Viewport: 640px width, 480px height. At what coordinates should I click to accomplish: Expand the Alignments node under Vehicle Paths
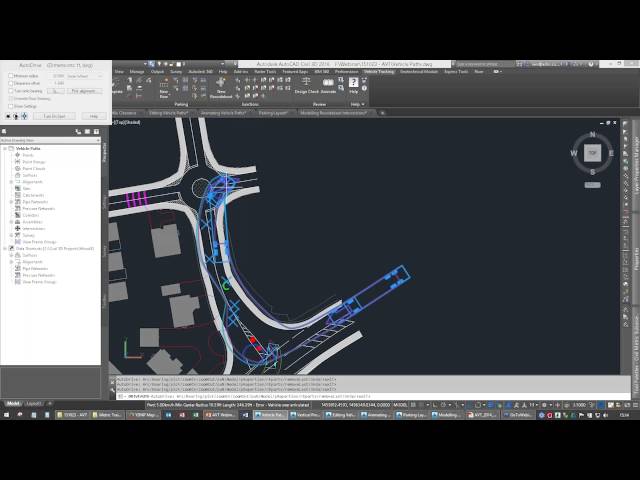point(11,182)
